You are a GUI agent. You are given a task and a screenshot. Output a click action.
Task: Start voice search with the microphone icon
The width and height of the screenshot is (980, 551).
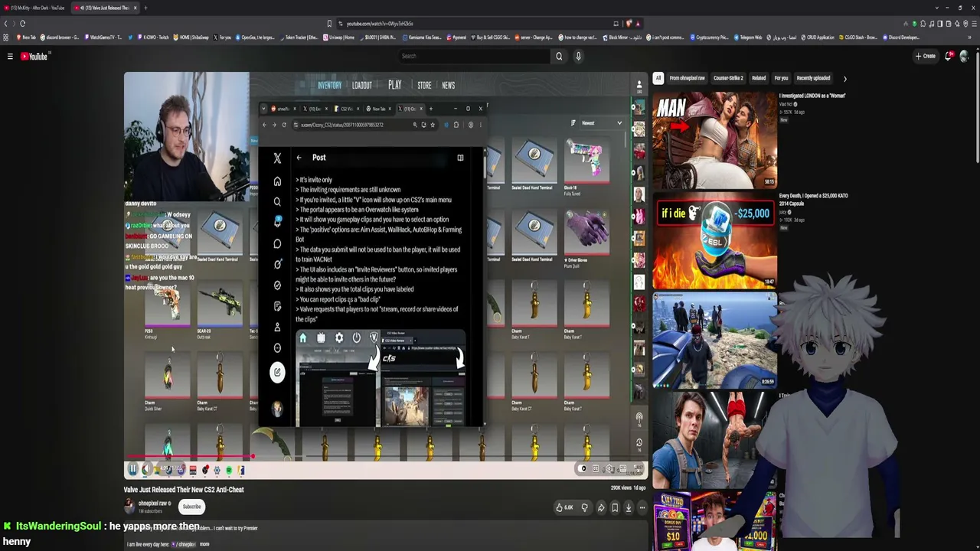click(578, 56)
